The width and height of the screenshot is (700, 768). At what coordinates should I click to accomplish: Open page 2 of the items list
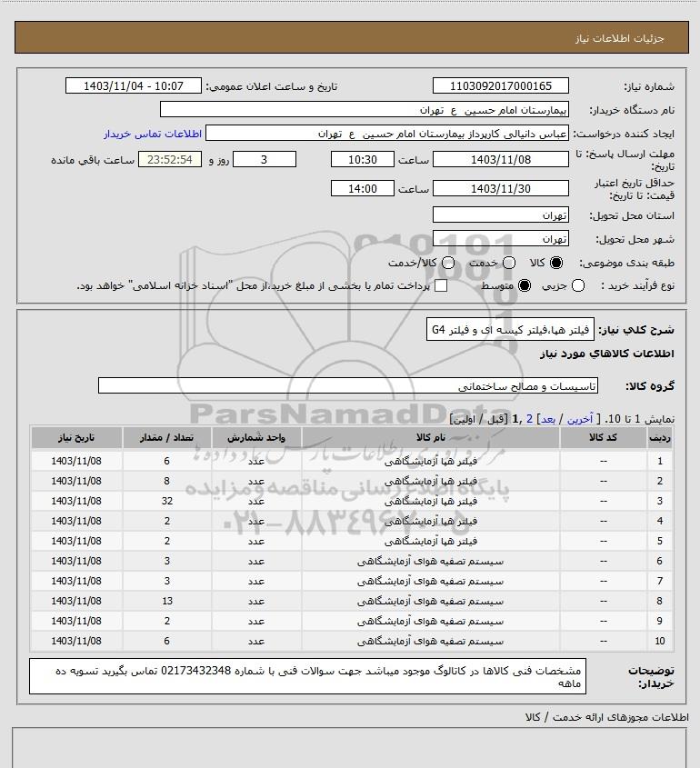coord(529,419)
